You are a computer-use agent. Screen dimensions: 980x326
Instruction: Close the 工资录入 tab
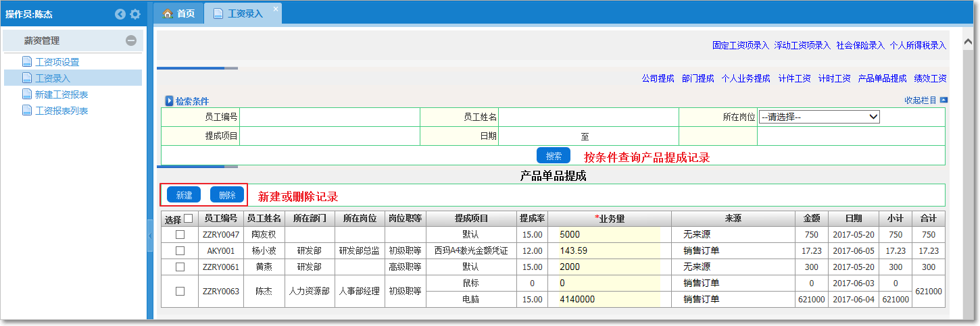pyautogui.click(x=275, y=9)
